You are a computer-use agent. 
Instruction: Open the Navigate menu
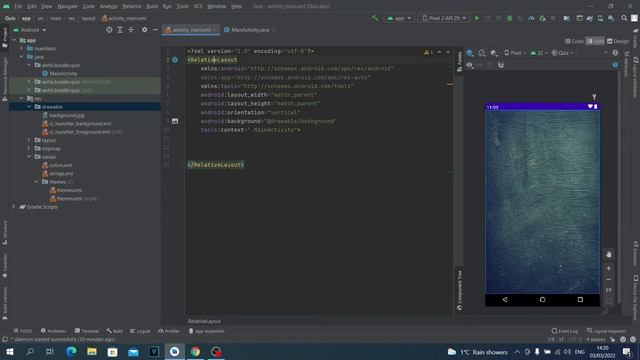[x=67, y=7]
